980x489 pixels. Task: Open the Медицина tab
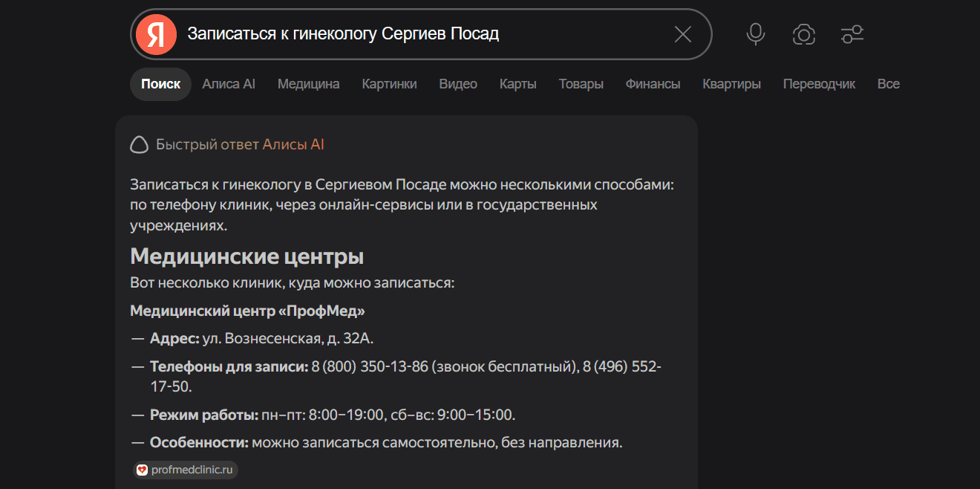(x=309, y=84)
